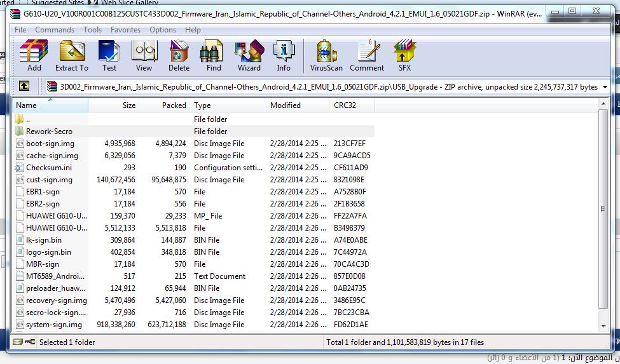620x364 pixels.
Task: Expand the archive path dropdown arrow
Action: click(605, 87)
